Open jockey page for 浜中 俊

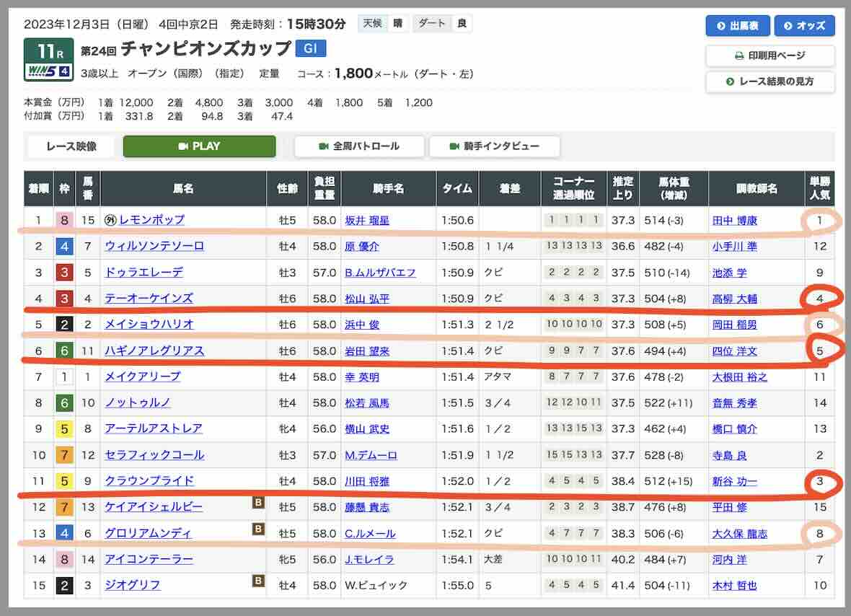(362, 325)
